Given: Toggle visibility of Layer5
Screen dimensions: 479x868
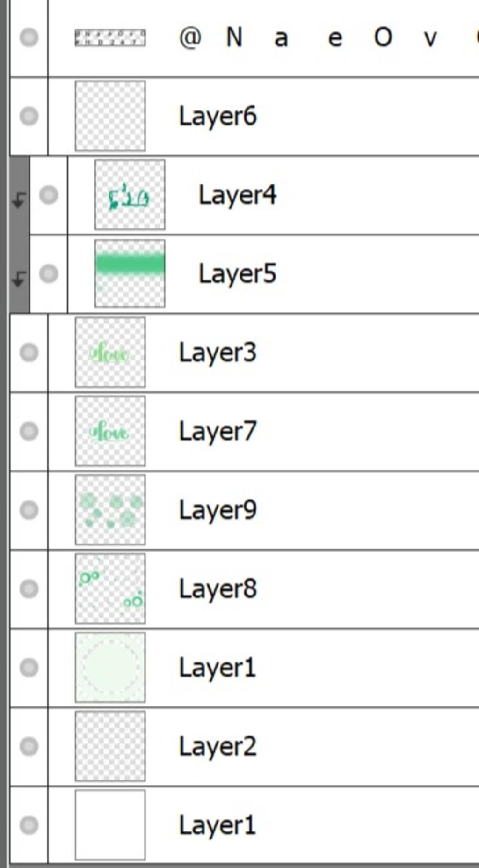Looking at the screenshot, I should pos(49,273).
